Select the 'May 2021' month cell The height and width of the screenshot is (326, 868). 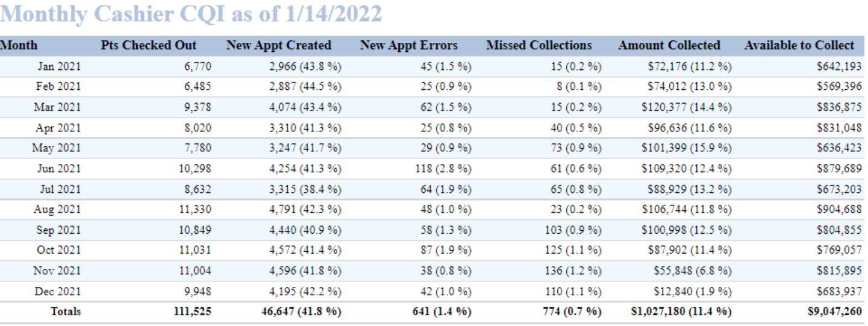(58, 148)
